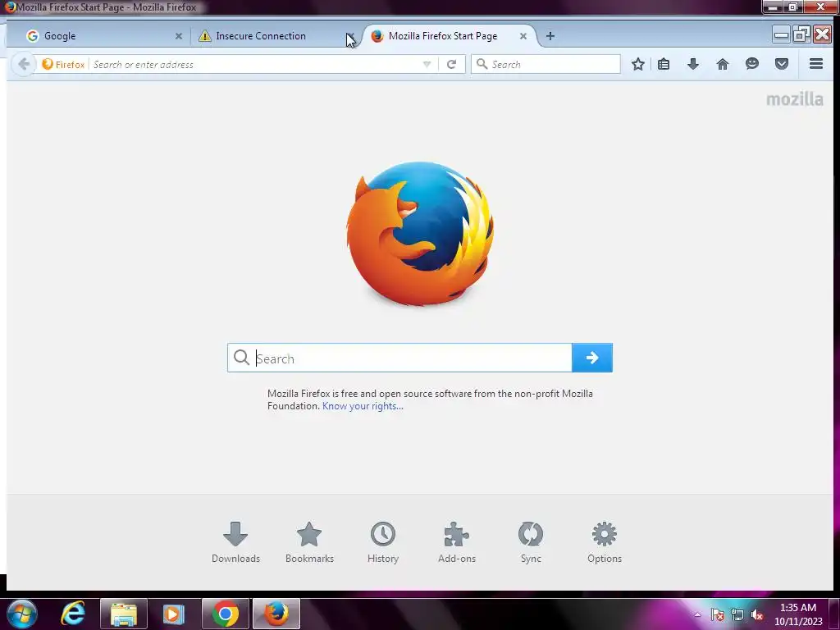Open History from the start page
The height and width of the screenshot is (630, 840).
[383, 542]
